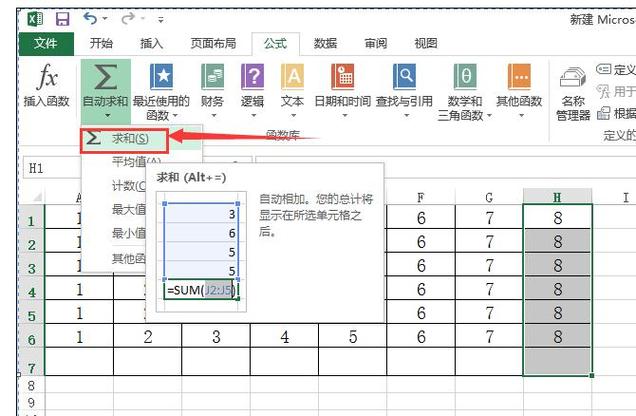This screenshot has width=636, height=416.
Task: Switch to the 开始 (Home) tab
Action: [101, 43]
